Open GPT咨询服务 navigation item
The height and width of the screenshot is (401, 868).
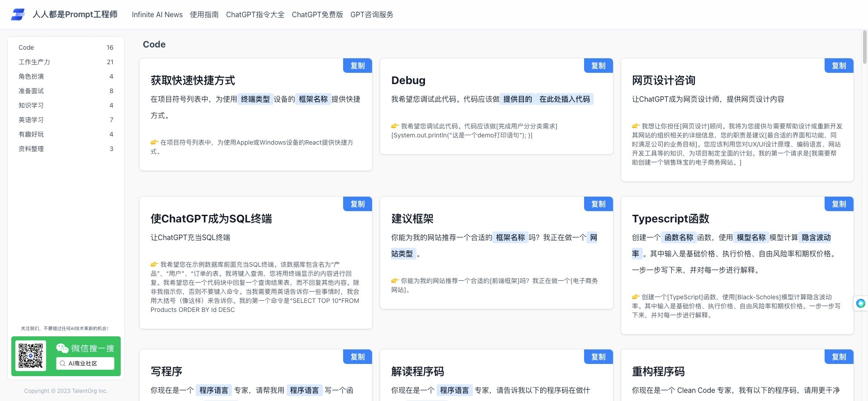point(372,14)
